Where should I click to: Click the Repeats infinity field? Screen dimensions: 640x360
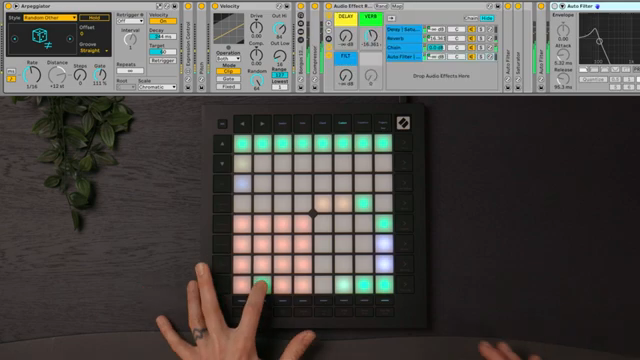[x=130, y=71]
